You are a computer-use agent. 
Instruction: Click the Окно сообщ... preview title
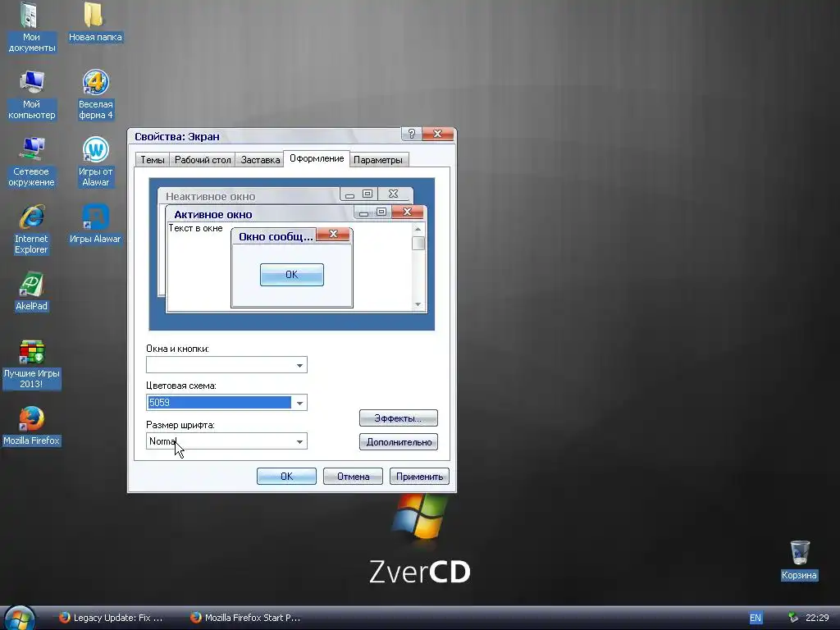[276, 236]
